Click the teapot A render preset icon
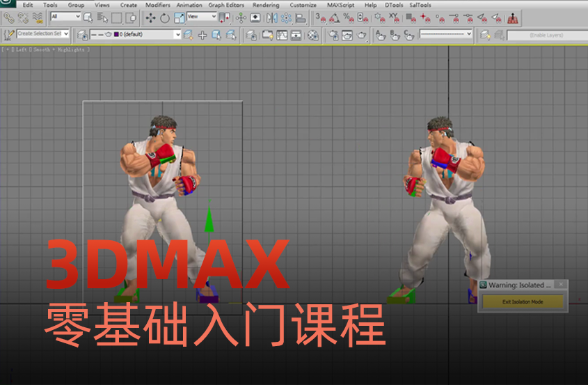Viewport: 588px width, 385px height. pyautogui.click(x=381, y=35)
